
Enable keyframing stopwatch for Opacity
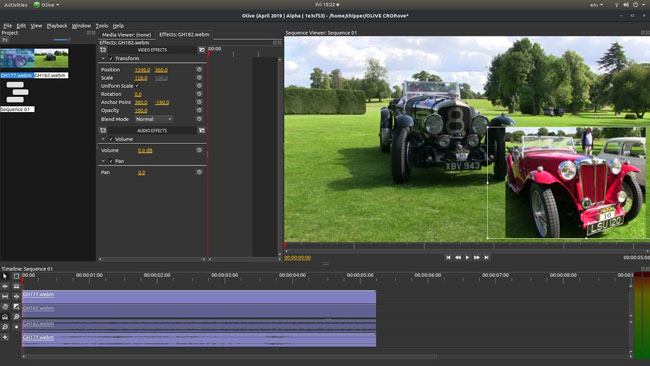(x=199, y=110)
